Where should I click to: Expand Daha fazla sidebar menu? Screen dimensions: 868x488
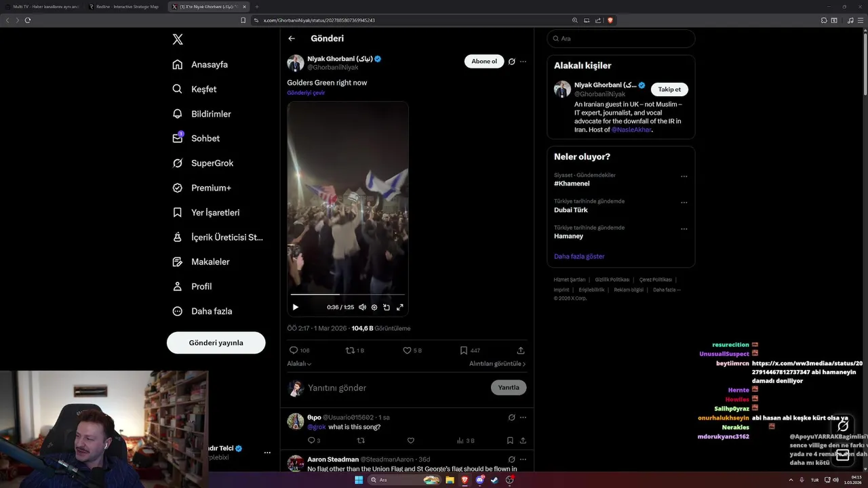pyautogui.click(x=202, y=311)
